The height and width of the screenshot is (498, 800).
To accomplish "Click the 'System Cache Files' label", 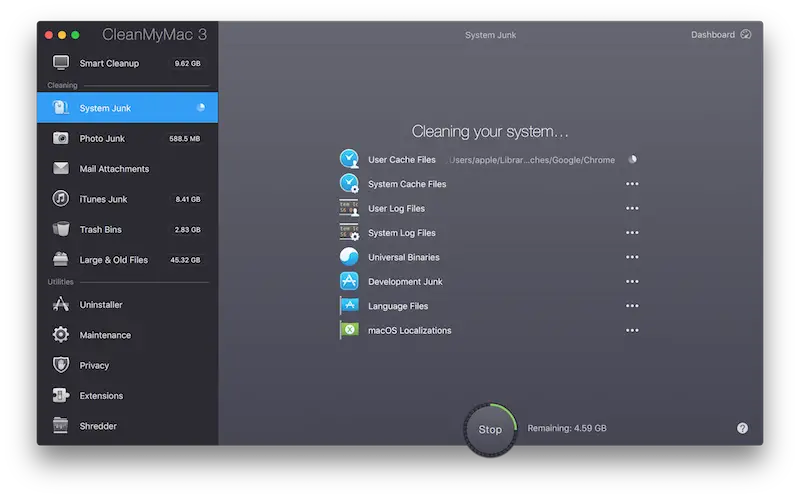I will click(x=407, y=184).
